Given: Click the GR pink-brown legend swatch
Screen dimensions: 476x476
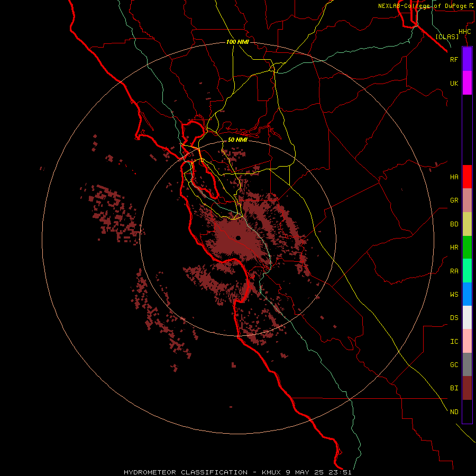Looking at the screenshot, I should click(x=467, y=200).
